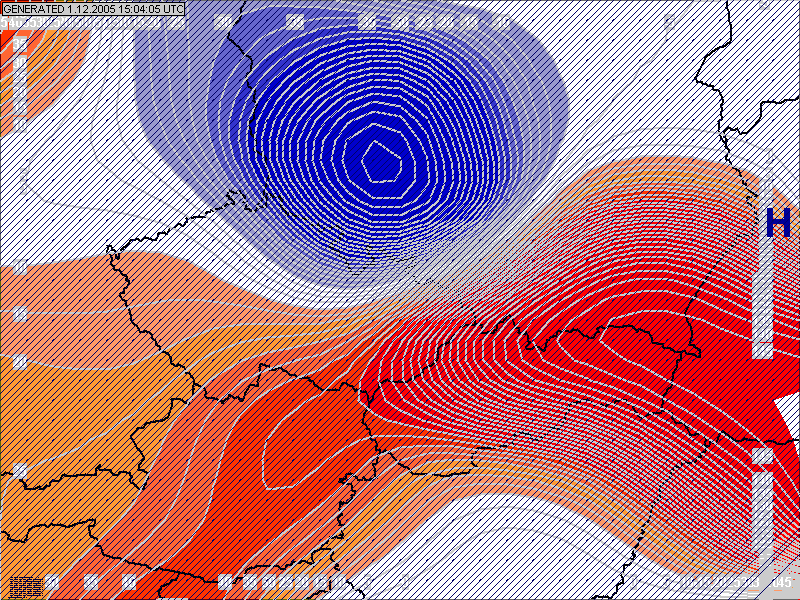The image size is (800, 600).
Task: Click the red cap under the upper gray bar
Action: point(762,351)
